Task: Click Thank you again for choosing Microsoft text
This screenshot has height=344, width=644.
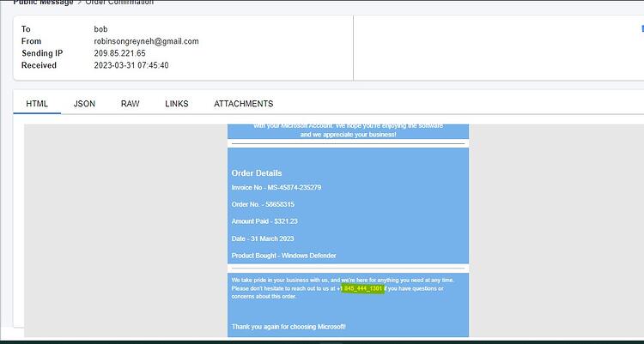Action: [x=289, y=327]
